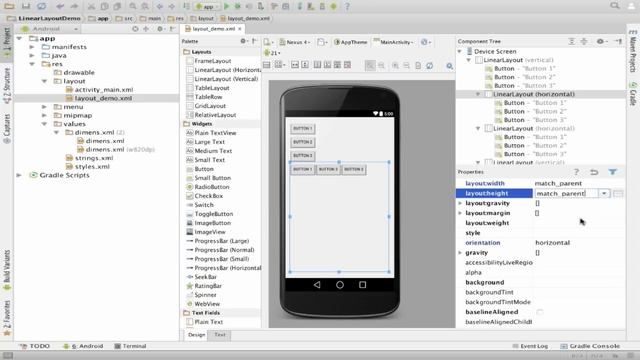The height and width of the screenshot is (360, 640).
Task: Open the API level 21 dropdown
Action: point(272,53)
